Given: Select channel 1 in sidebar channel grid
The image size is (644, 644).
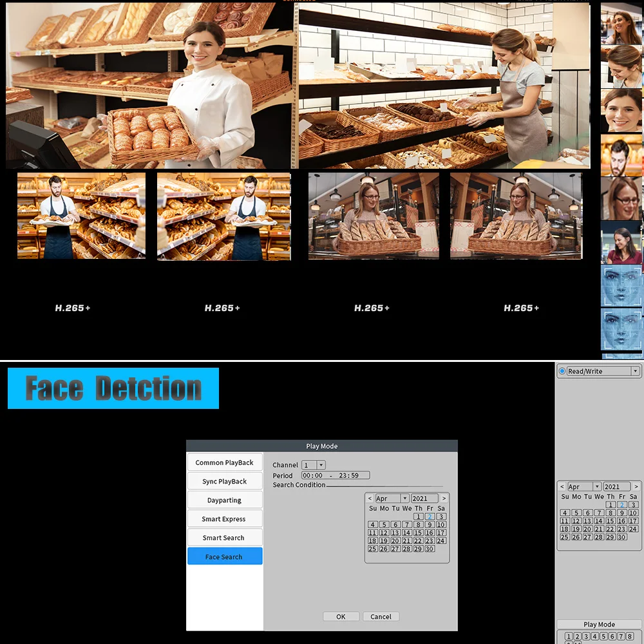Looking at the screenshot, I should 569,636.
